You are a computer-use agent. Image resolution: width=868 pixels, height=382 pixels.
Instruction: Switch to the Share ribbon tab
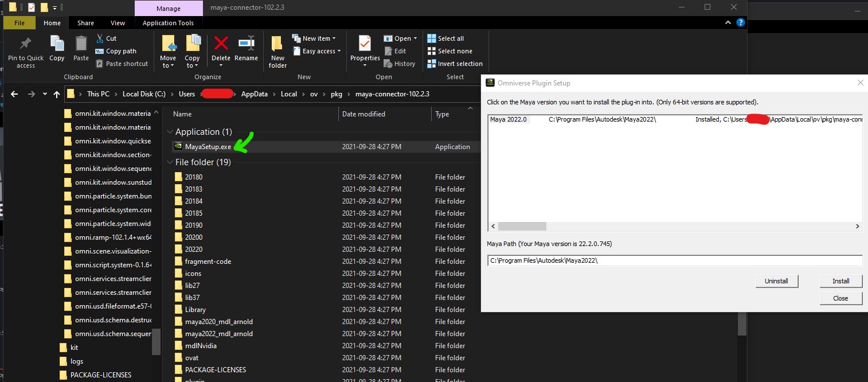click(x=86, y=23)
